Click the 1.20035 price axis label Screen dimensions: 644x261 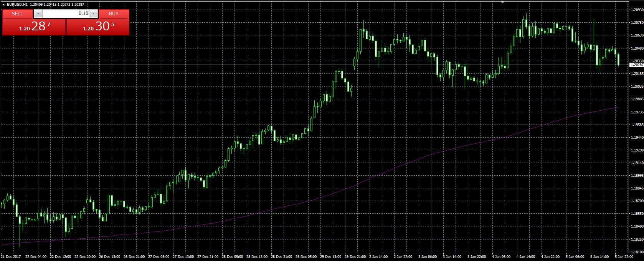637,86
